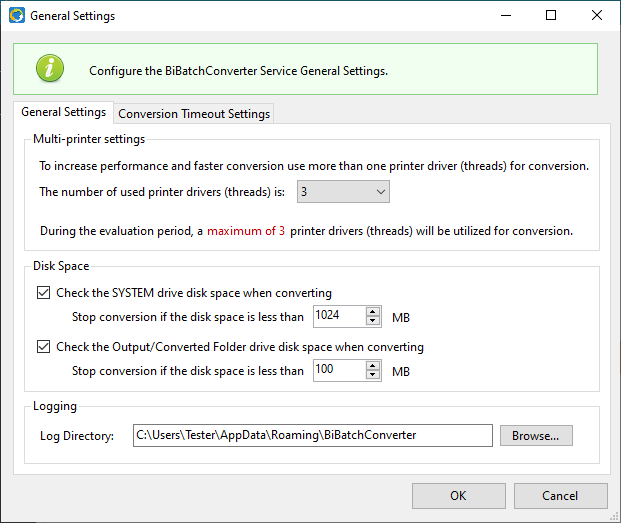Click the 100 MB output folder field
Viewport: 621px width, 523px height.
tap(340, 370)
